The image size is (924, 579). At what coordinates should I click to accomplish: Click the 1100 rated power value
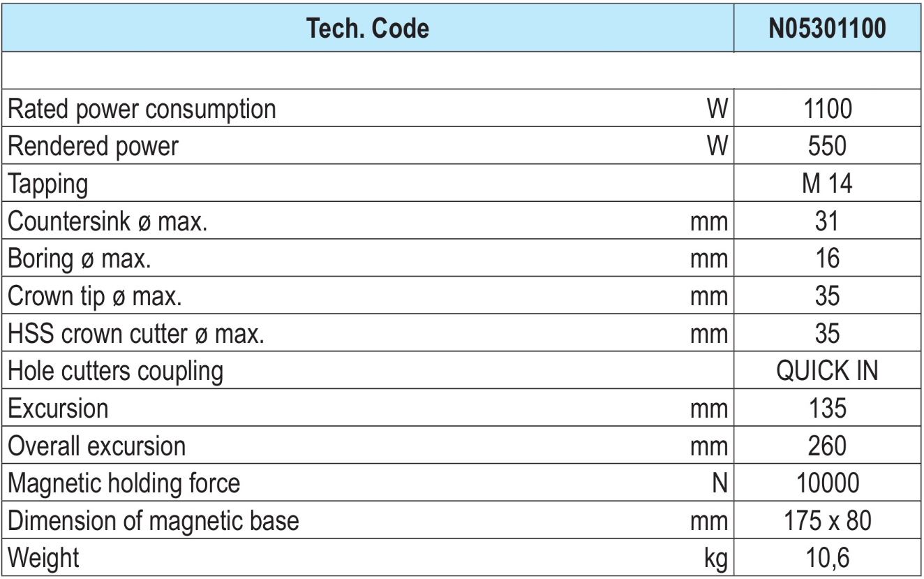pos(827,108)
